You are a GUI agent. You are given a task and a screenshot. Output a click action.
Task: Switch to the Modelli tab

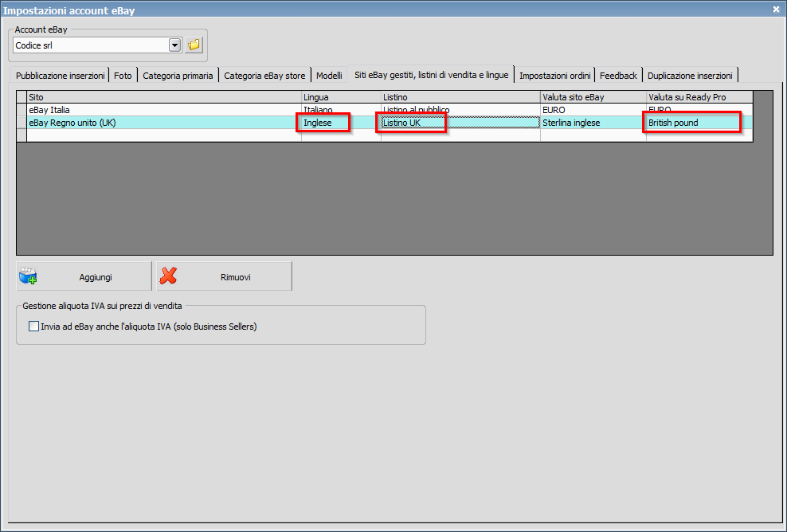click(x=329, y=76)
